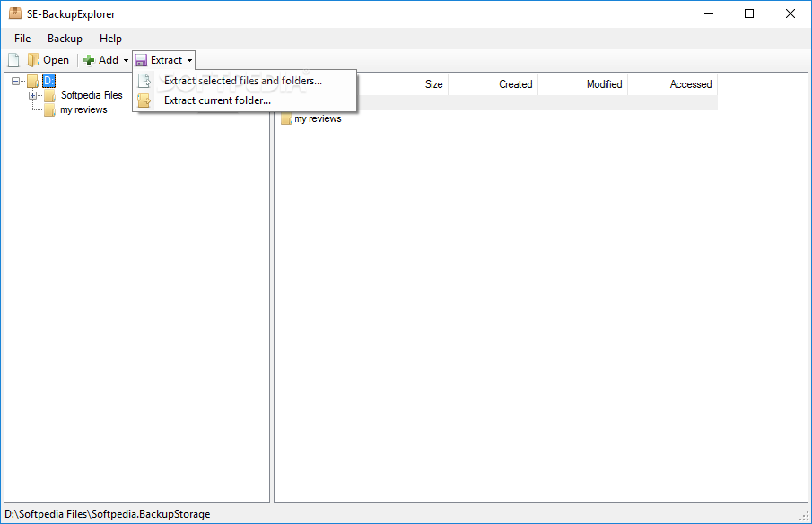Select the D: label in tree
Image resolution: width=812 pixels, height=524 pixels.
(48, 81)
